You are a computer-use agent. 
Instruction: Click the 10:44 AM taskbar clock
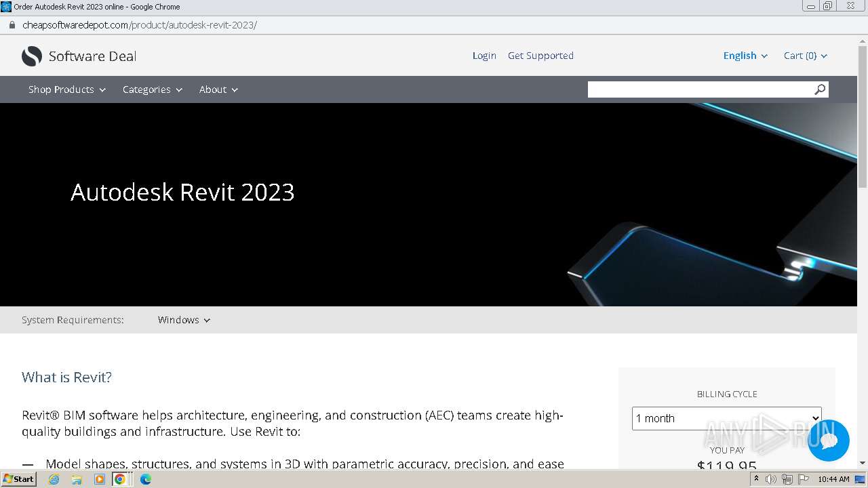coord(833,479)
